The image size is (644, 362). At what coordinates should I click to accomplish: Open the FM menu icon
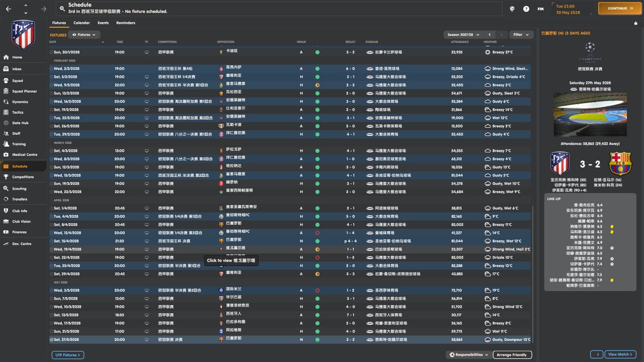(x=540, y=9)
